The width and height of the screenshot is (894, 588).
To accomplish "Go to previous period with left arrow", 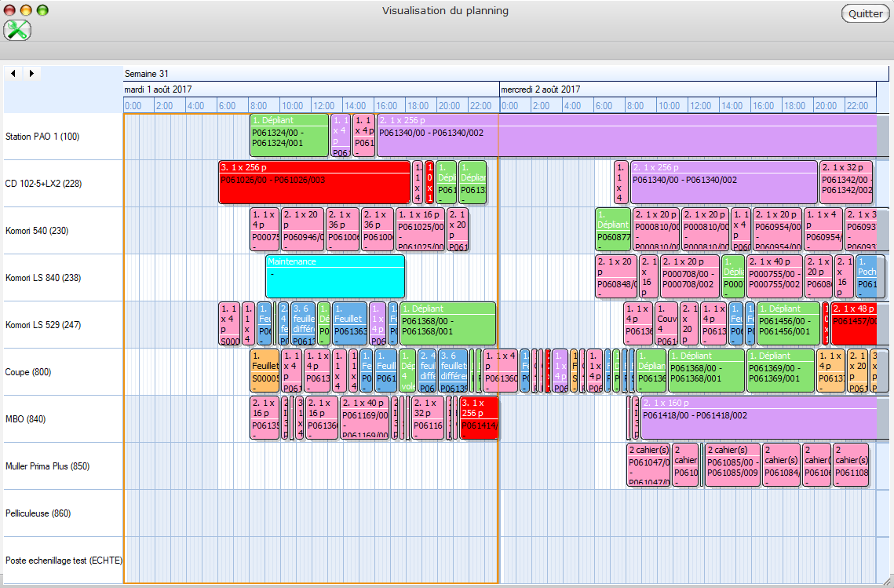I will 14,74.
